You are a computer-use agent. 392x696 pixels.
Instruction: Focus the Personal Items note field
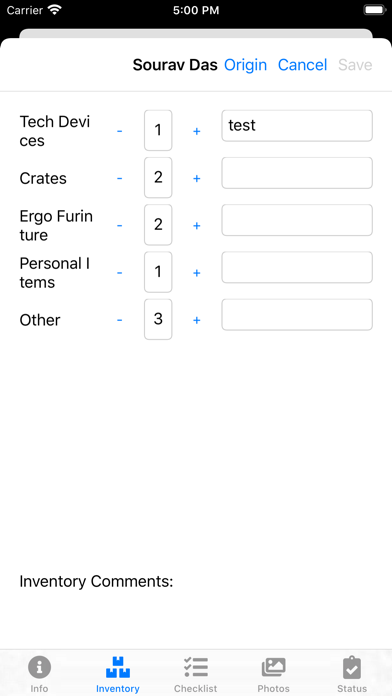pyautogui.click(x=297, y=267)
